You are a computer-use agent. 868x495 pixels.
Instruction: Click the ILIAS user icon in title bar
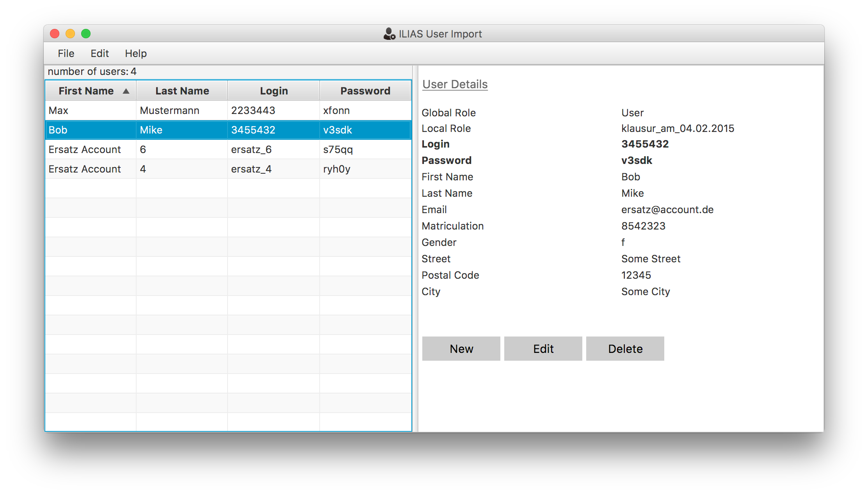[389, 34]
